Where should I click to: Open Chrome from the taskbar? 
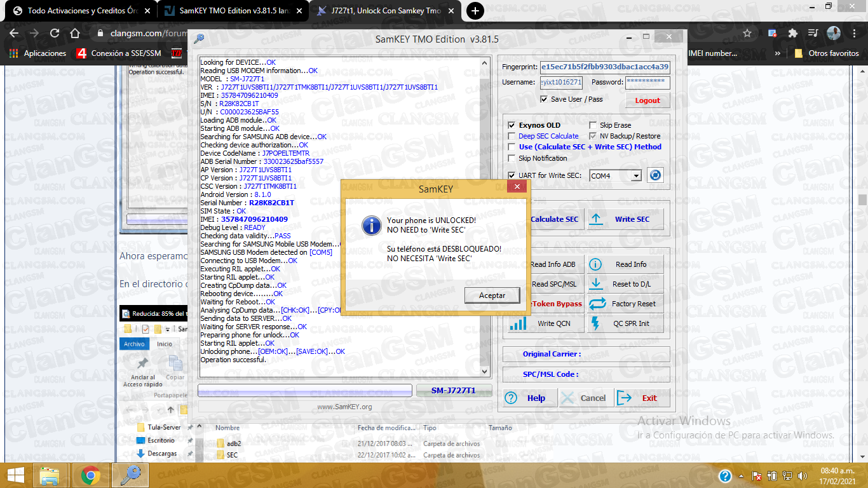90,475
